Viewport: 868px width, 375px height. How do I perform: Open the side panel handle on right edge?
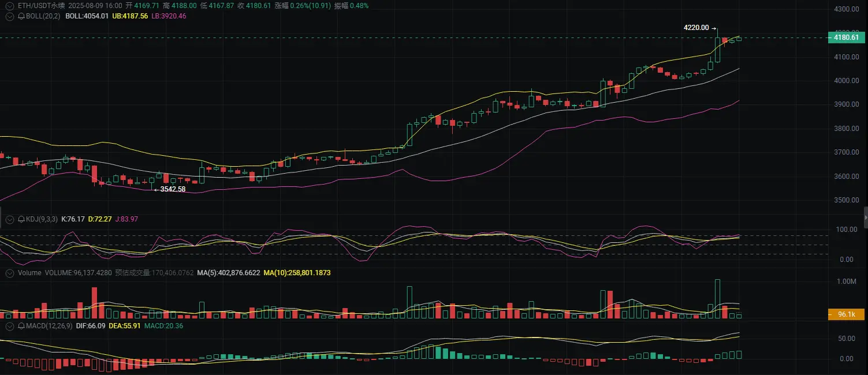(865, 217)
